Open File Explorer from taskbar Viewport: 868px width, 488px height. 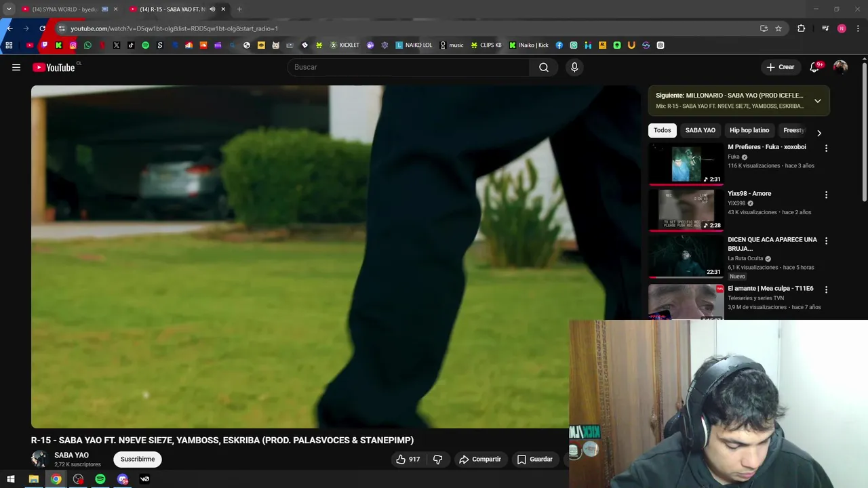33,479
